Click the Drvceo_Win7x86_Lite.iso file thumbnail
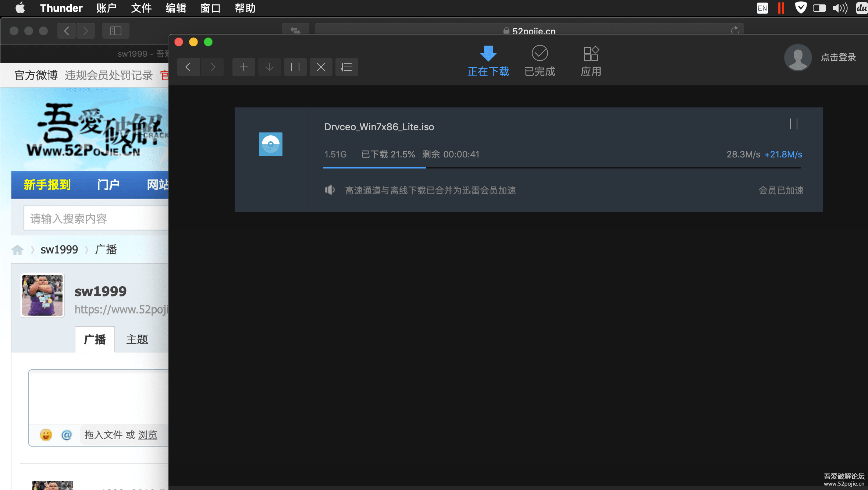 click(x=271, y=144)
